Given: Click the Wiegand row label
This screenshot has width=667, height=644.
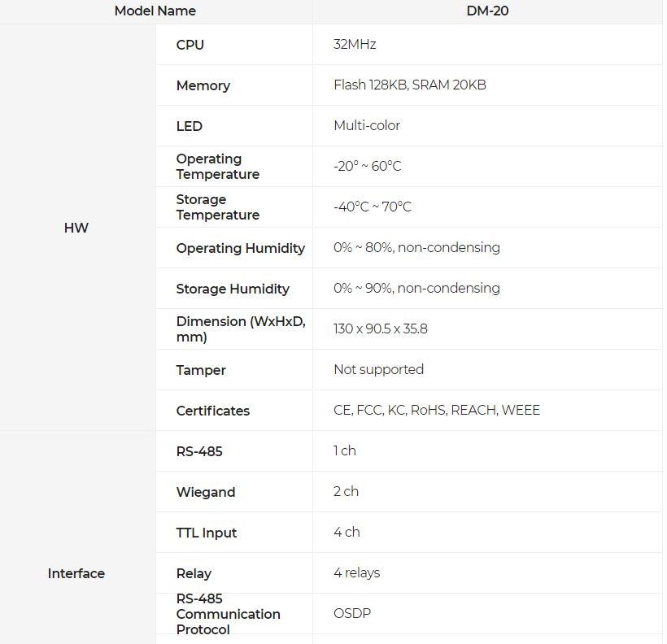Looking at the screenshot, I should tap(206, 492).
